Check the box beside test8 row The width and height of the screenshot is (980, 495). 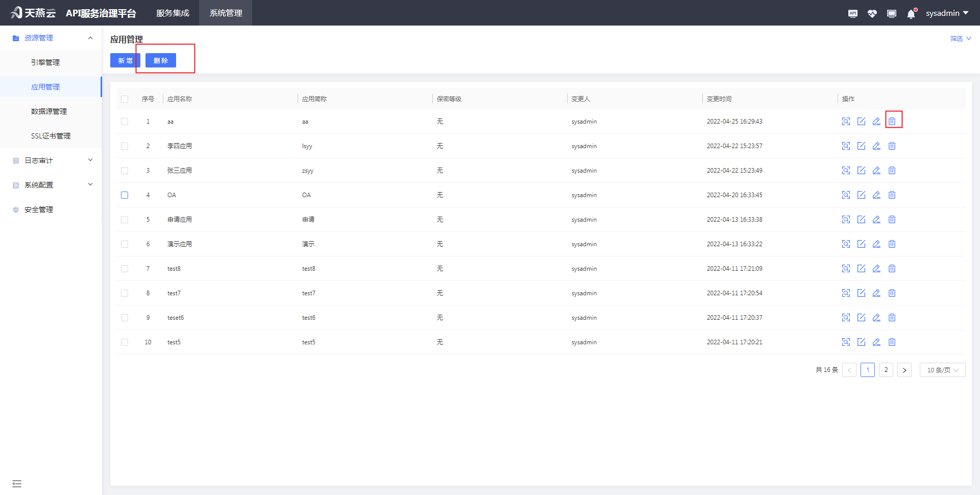(x=125, y=269)
